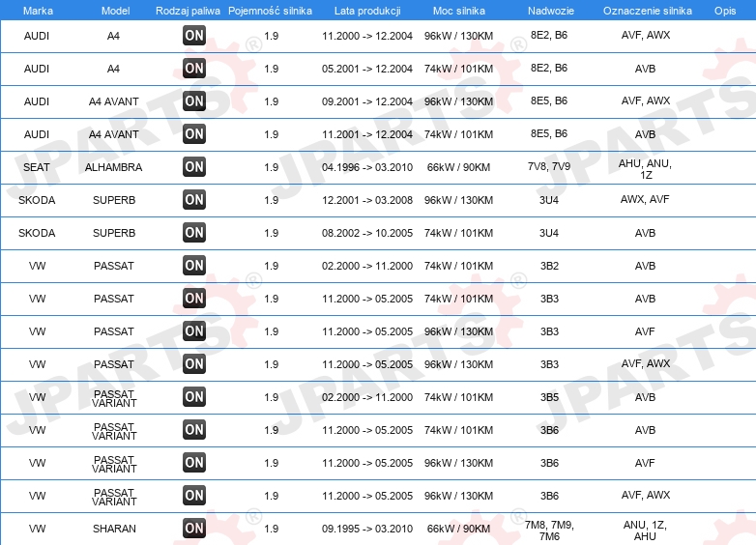Click the Lata produkcji column header

coord(367,11)
